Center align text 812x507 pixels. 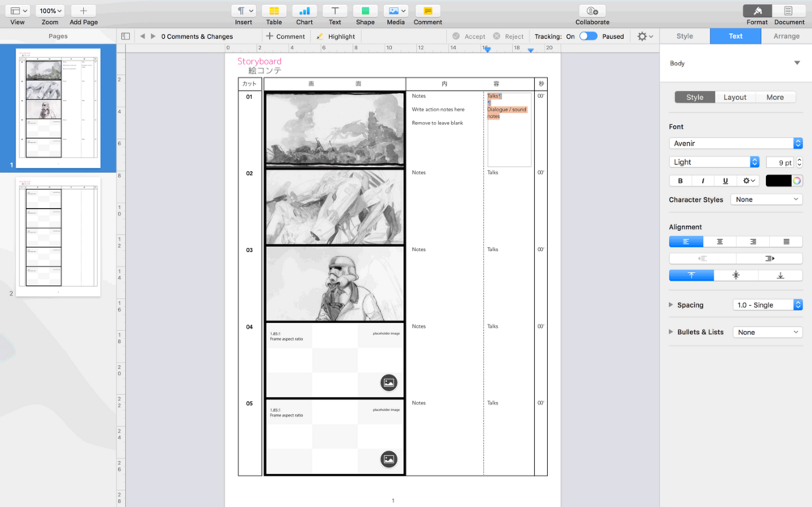[719, 241]
